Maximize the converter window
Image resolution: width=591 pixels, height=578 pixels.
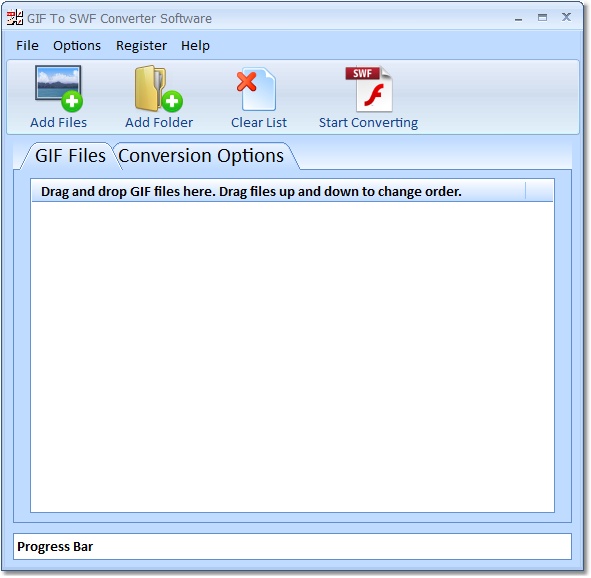542,17
